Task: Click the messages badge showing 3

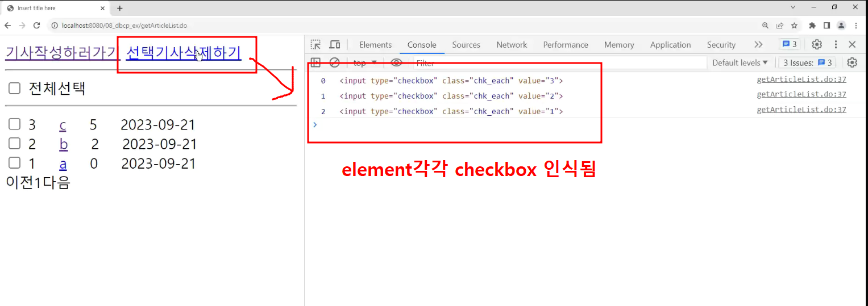Action: [790, 44]
